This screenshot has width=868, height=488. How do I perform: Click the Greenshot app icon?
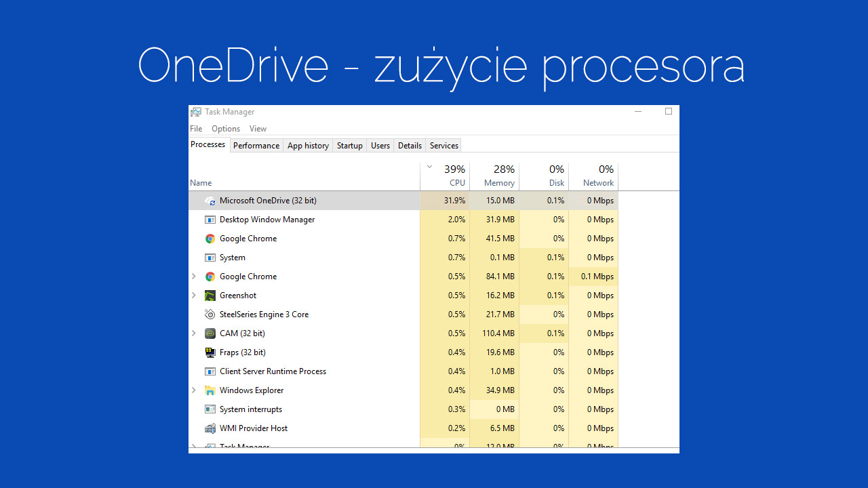tap(210, 296)
